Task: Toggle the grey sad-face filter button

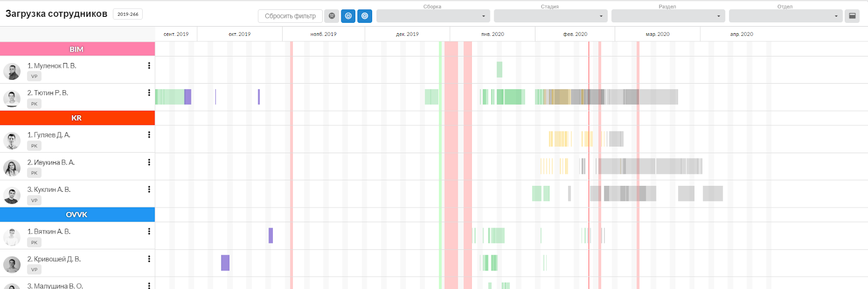Action: coord(332,16)
